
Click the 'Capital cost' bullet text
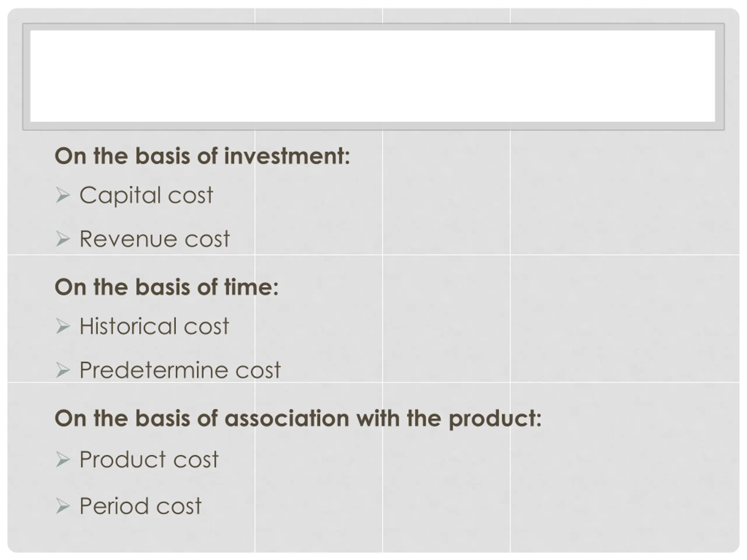click(x=146, y=196)
